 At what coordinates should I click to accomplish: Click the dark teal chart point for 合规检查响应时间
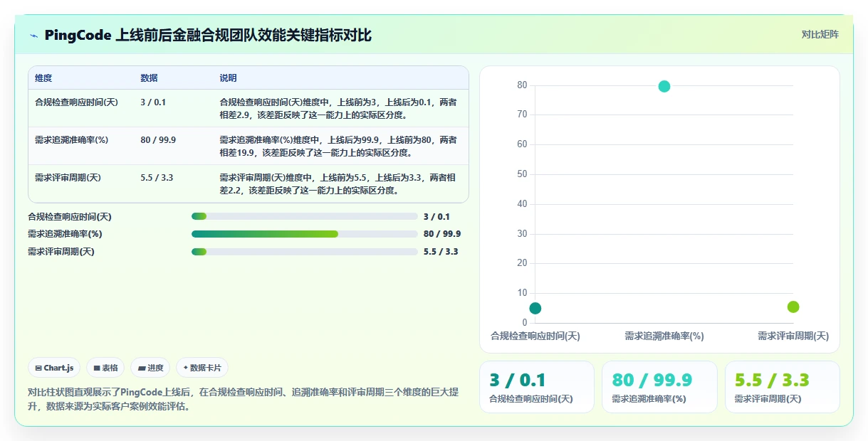[535, 308]
